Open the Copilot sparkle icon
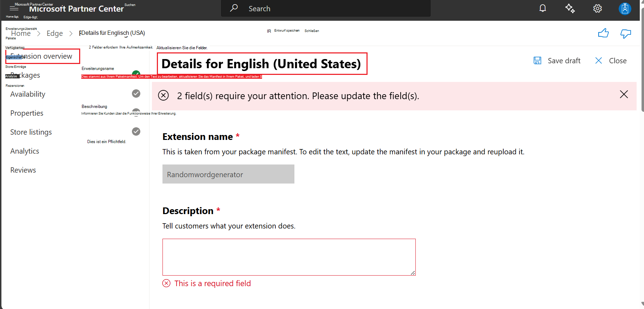The height and width of the screenshot is (309, 644). coord(570,8)
